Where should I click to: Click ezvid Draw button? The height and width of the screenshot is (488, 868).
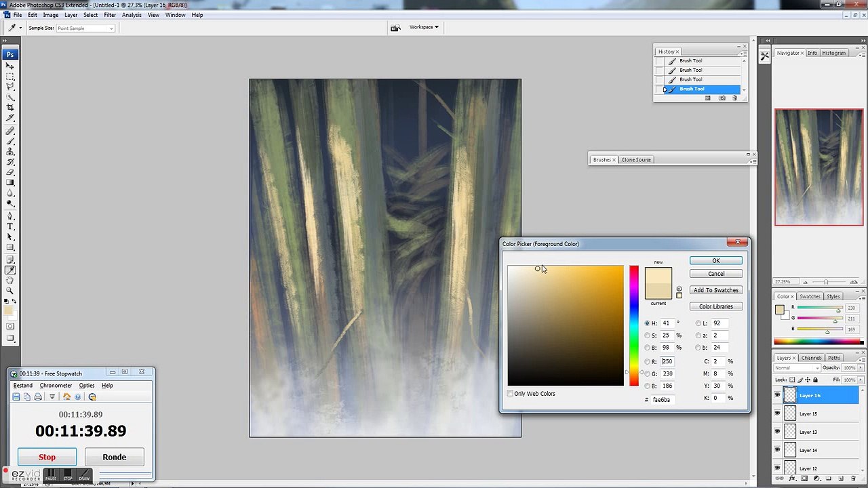point(84,475)
